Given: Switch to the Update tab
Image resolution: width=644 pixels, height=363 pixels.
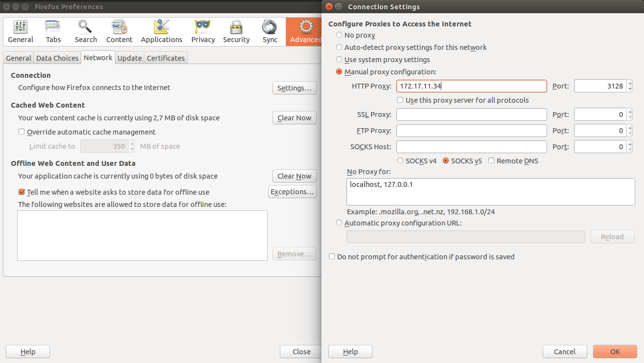Looking at the screenshot, I should point(130,58).
